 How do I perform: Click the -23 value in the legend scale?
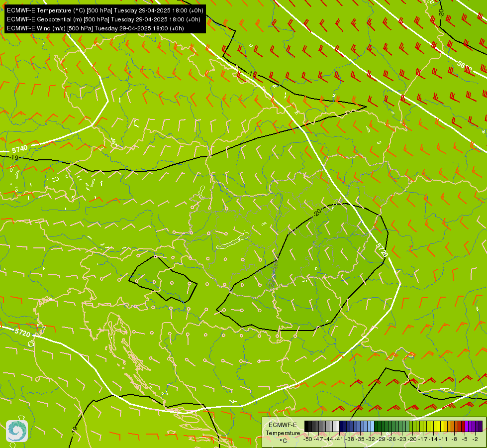(402, 439)
